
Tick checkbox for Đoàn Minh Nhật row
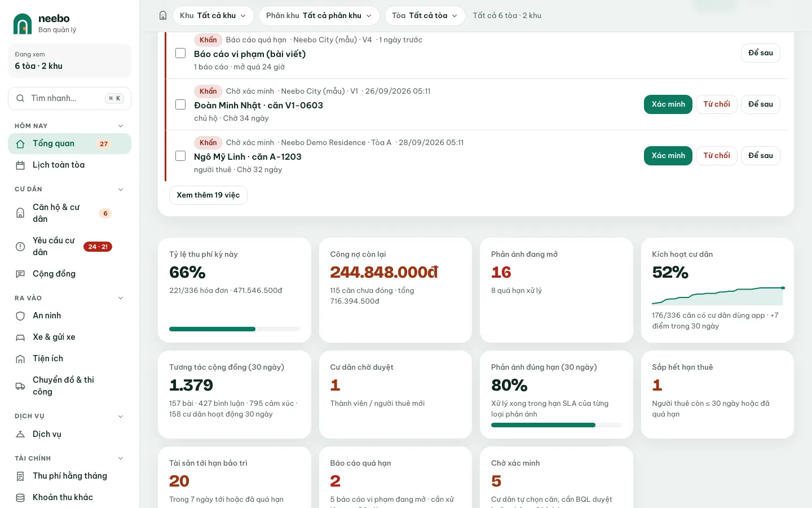tap(180, 104)
